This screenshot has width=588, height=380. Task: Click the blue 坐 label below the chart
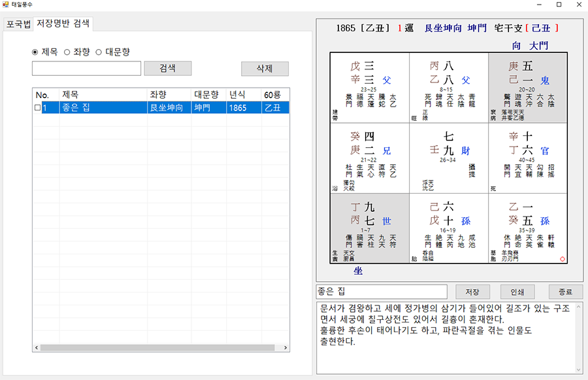(358, 271)
